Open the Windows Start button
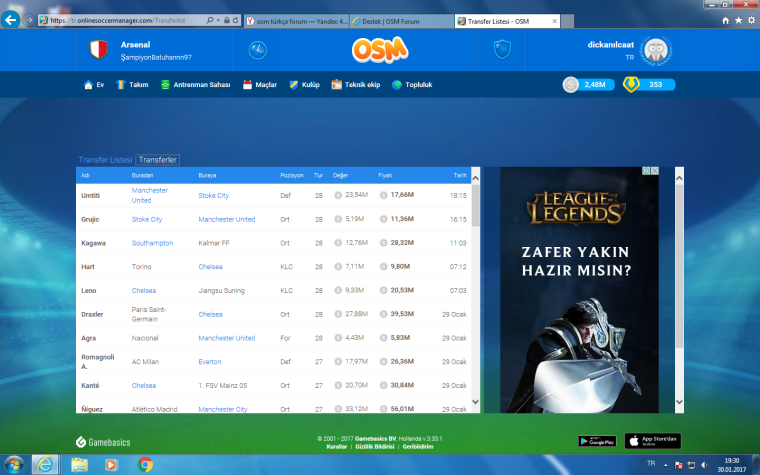Viewport: 760px width, 475px height. pos(14,465)
